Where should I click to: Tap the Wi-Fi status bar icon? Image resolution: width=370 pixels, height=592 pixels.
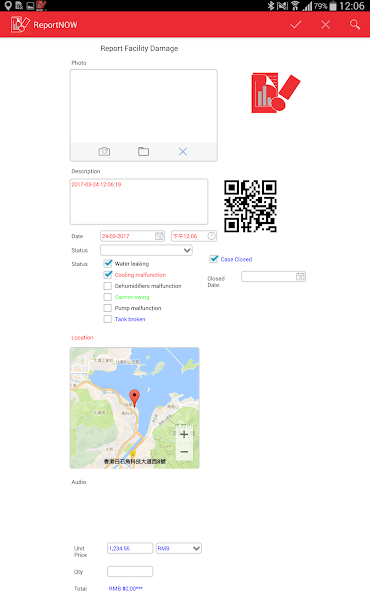point(295,6)
